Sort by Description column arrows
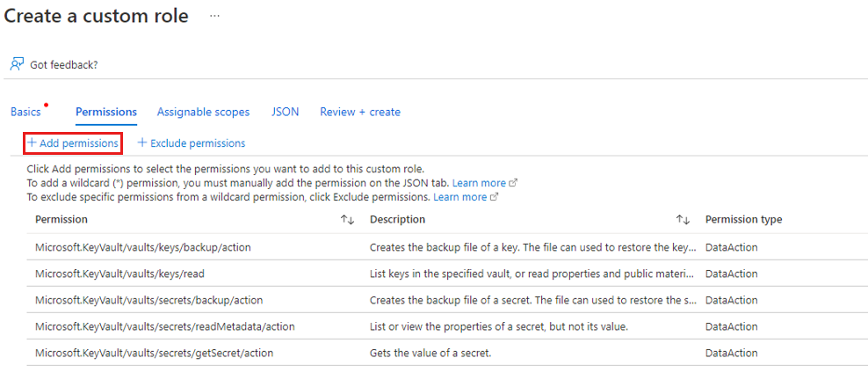868x380 pixels. pyautogui.click(x=684, y=220)
